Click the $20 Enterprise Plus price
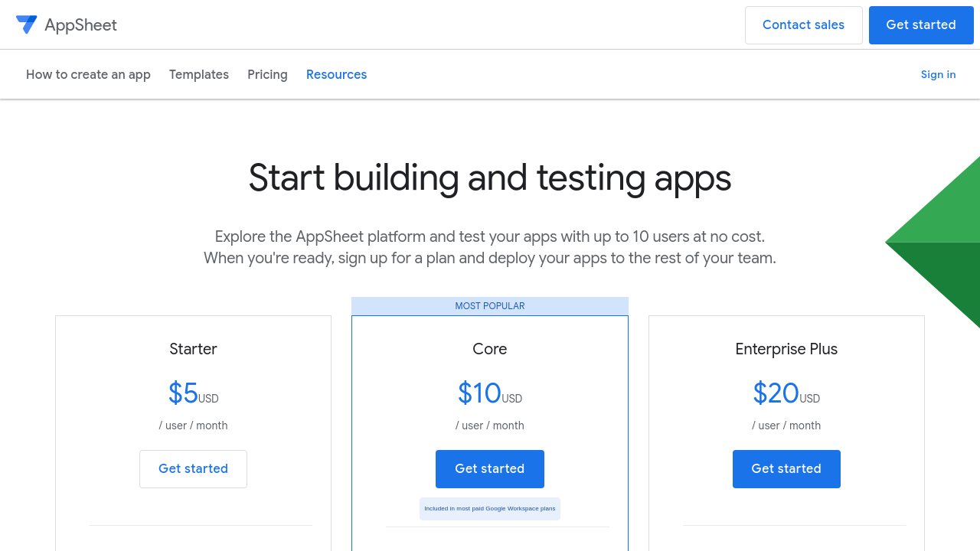980x551 pixels. 776,393
